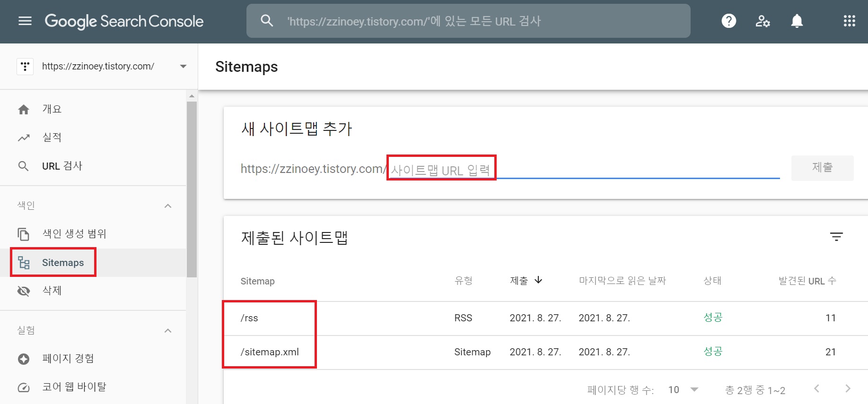Sort by the 제출 column header

(x=519, y=281)
